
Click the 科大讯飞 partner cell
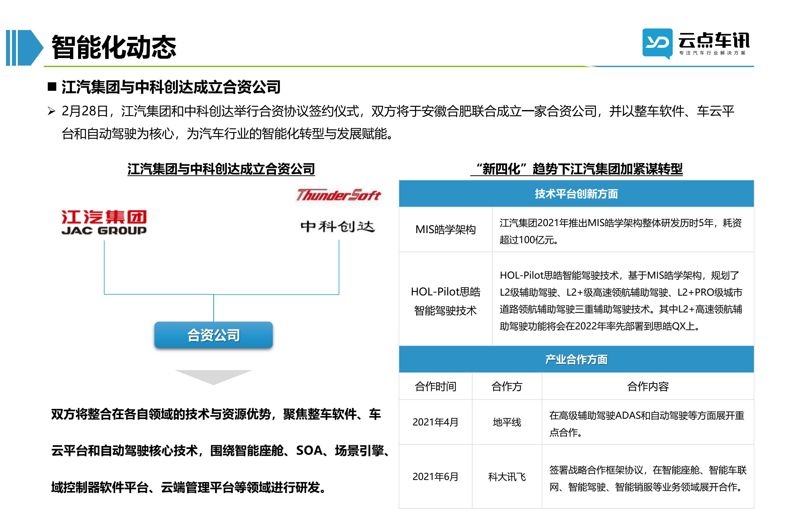[507, 476]
